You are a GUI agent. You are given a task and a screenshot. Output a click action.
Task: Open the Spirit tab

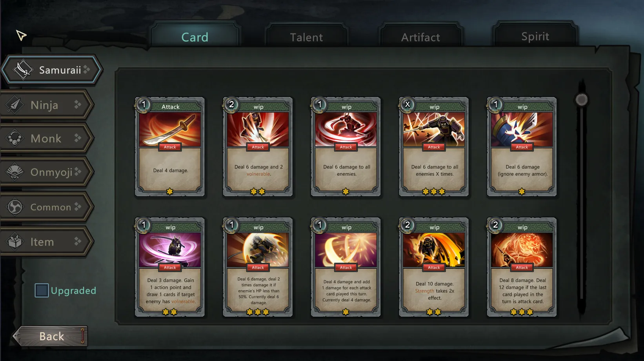pyautogui.click(x=535, y=36)
